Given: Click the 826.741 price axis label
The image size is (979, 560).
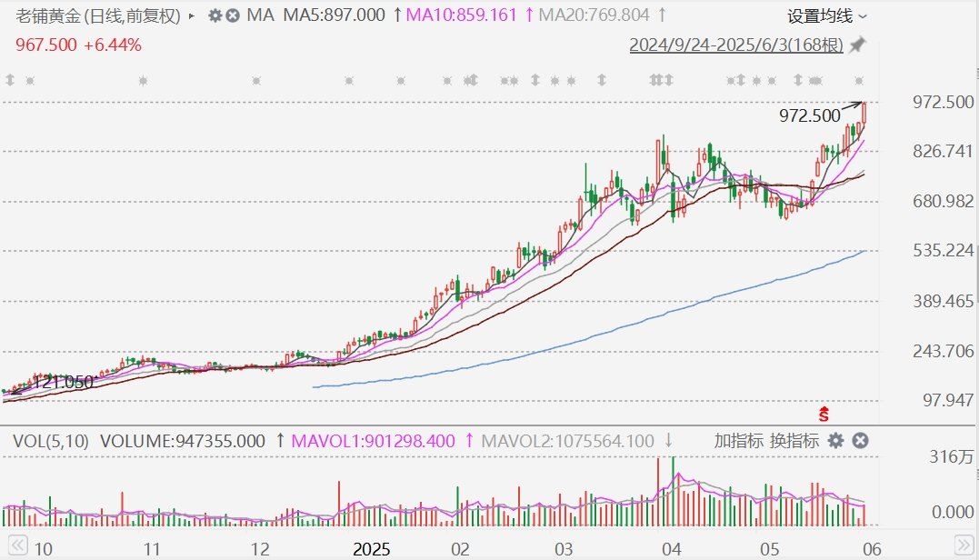Looking at the screenshot, I should (943, 151).
